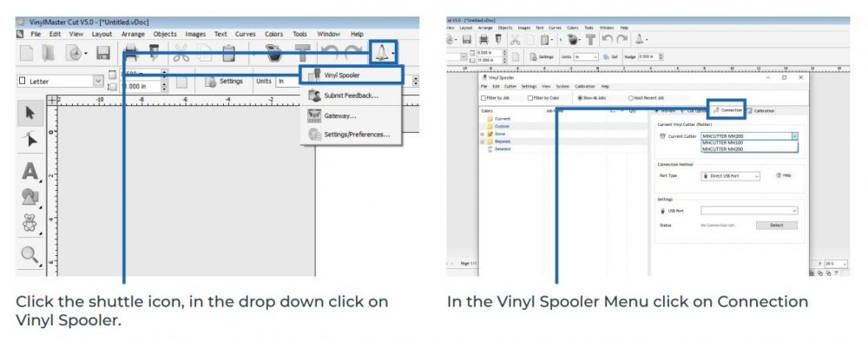Enable the Filter by Job checkbox

point(483,98)
